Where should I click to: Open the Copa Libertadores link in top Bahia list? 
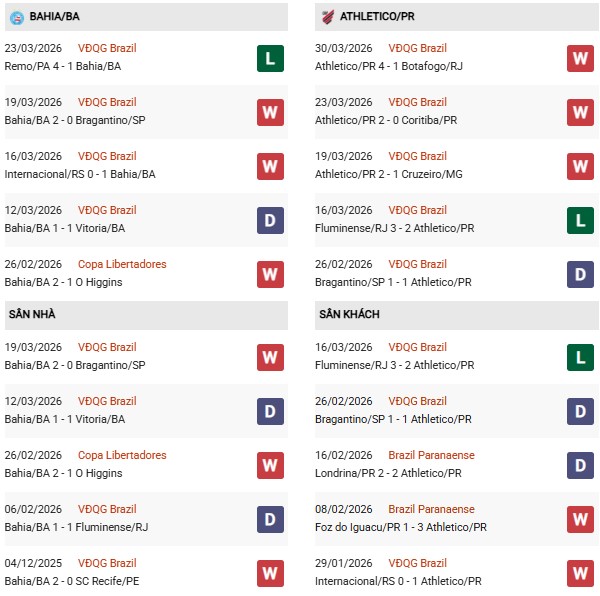[x=122, y=265]
